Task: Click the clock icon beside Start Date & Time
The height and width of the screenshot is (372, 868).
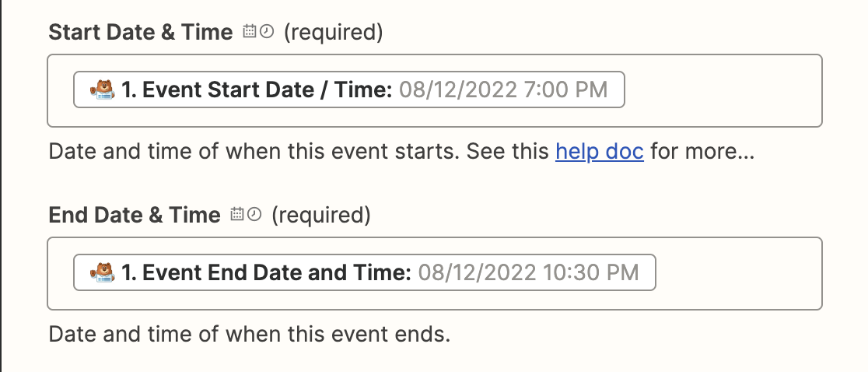Action: point(267,32)
